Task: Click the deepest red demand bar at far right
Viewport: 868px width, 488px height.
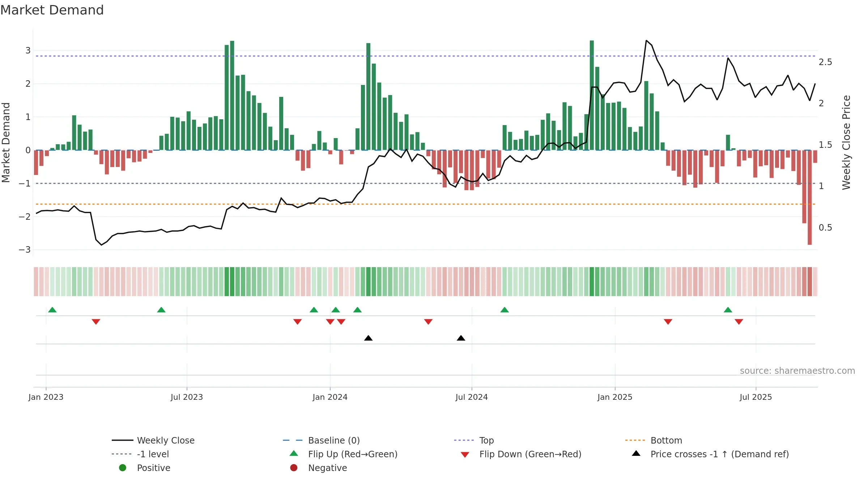Action: (x=810, y=197)
